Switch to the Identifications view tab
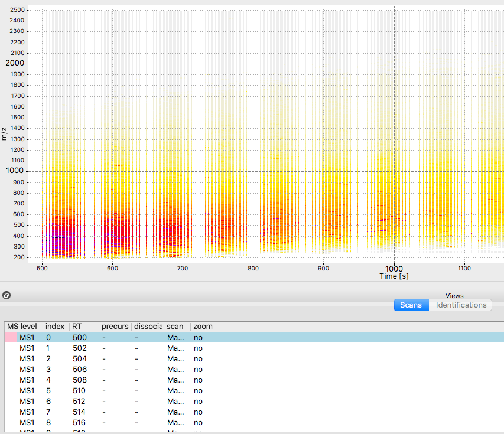This screenshot has width=504, height=434. [x=461, y=305]
